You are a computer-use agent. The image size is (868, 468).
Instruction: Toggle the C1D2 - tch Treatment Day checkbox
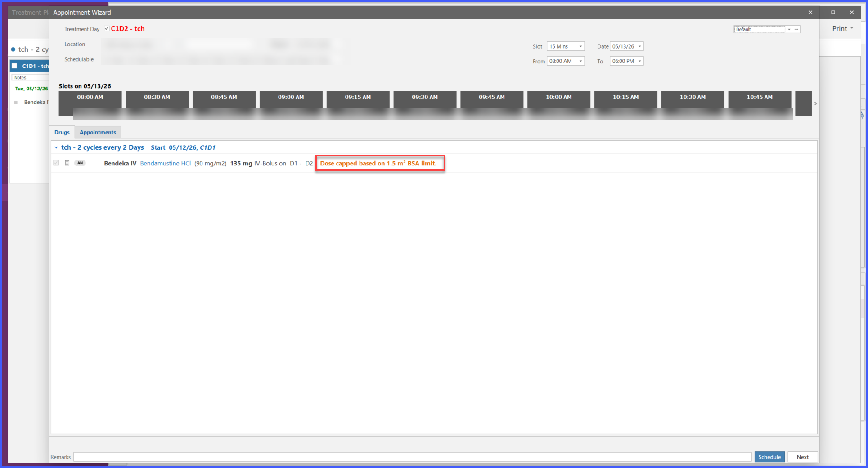pyautogui.click(x=107, y=28)
